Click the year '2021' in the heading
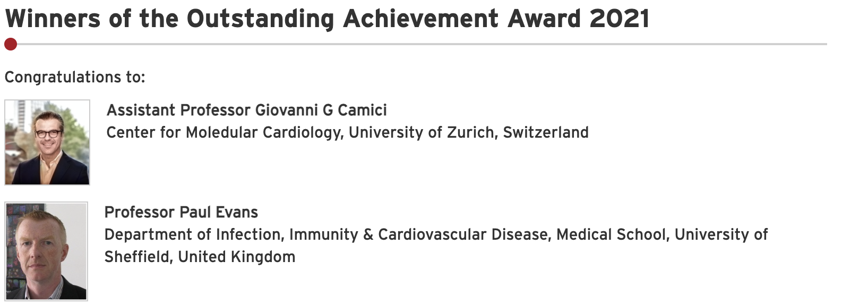The height and width of the screenshot is (303, 868). [x=619, y=19]
